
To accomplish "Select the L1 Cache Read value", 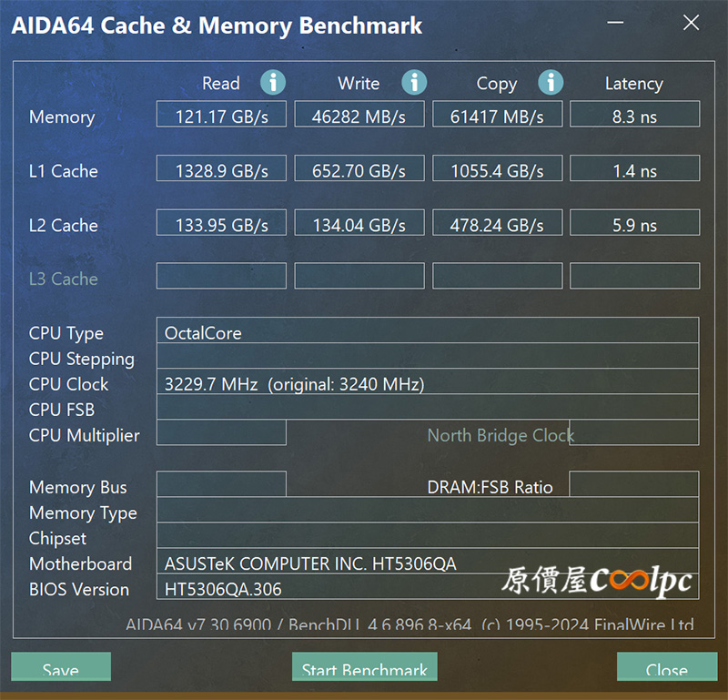I will point(221,168).
